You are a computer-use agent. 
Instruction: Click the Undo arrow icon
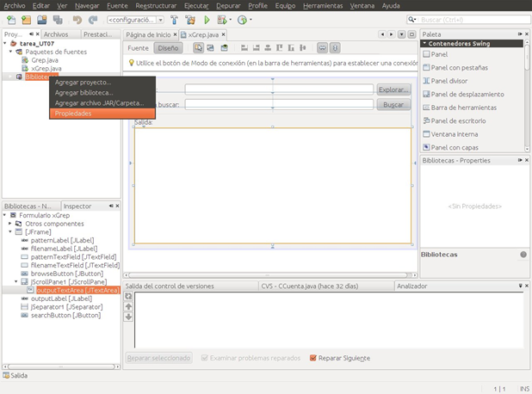pyautogui.click(x=77, y=20)
